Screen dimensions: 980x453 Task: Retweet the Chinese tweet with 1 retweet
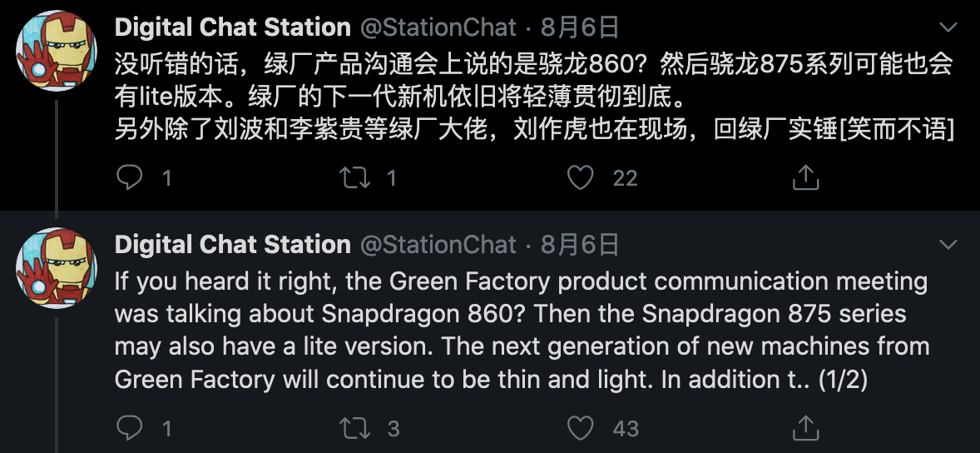[355, 177]
